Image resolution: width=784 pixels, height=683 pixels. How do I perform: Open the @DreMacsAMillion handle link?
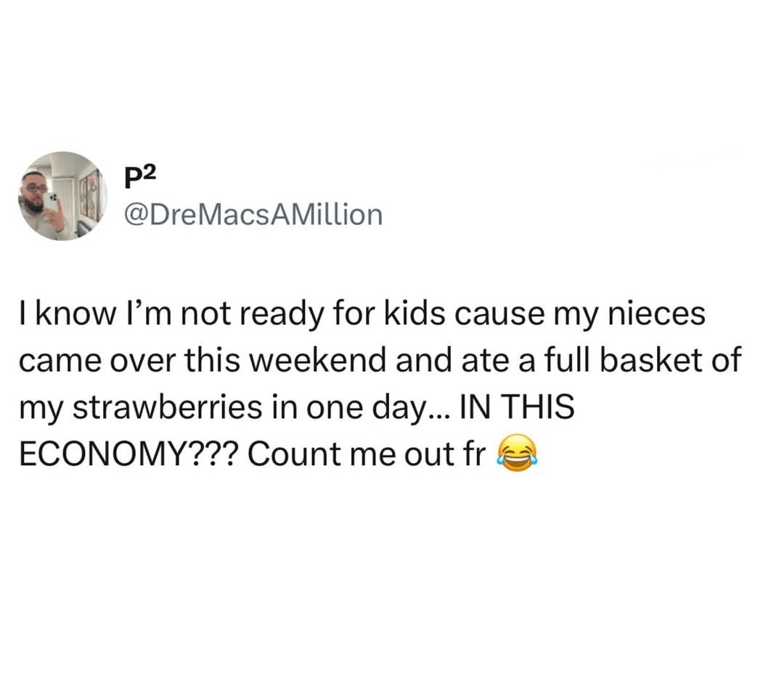tap(253, 214)
